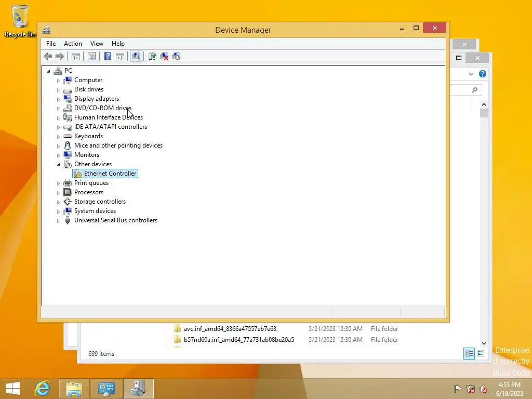This screenshot has width=532, height=399.
Task: Click the Display adapters icon
Action: [68, 98]
